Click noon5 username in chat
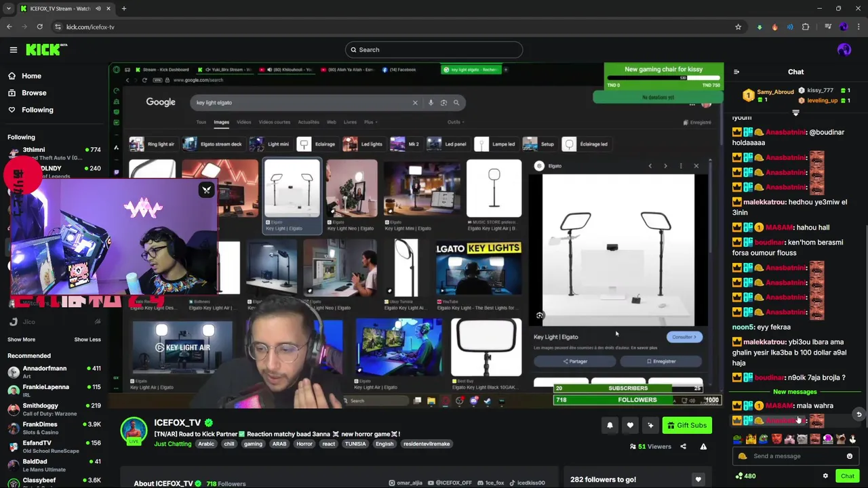The width and height of the screenshot is (868, 488). pyautogui.click(x=743, y=327)
